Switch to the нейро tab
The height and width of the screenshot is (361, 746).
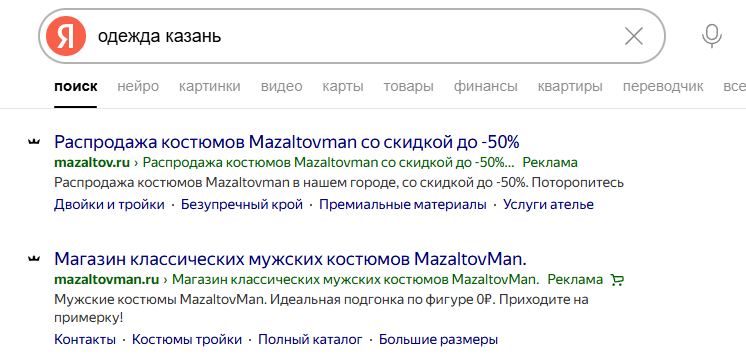(x=138, y=87)
